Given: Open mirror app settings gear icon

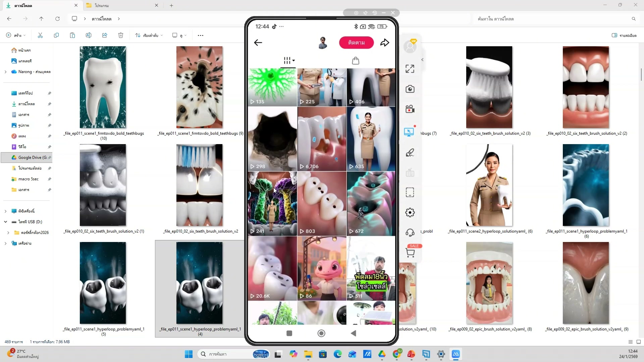Looking at the screenshot, I should (x=410, y=213).
